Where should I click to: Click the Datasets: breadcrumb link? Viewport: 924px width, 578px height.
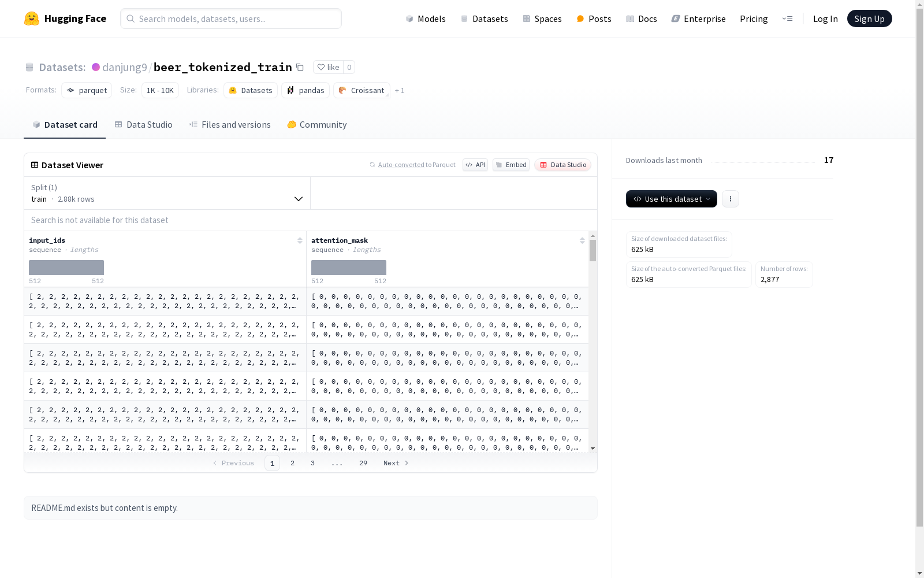tap(62, 67)
